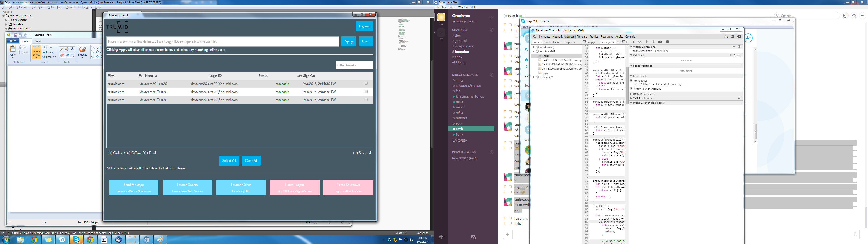Viewport: 868px width, 244px height.
Task: Check the second user row checkbox
Action: coord(366,92)
